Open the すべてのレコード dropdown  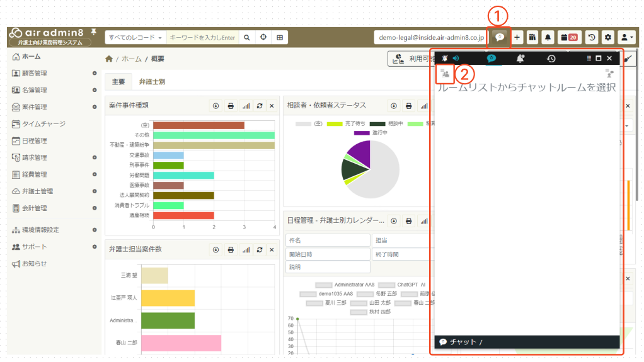pyautogui.click(x=135, y=38)
